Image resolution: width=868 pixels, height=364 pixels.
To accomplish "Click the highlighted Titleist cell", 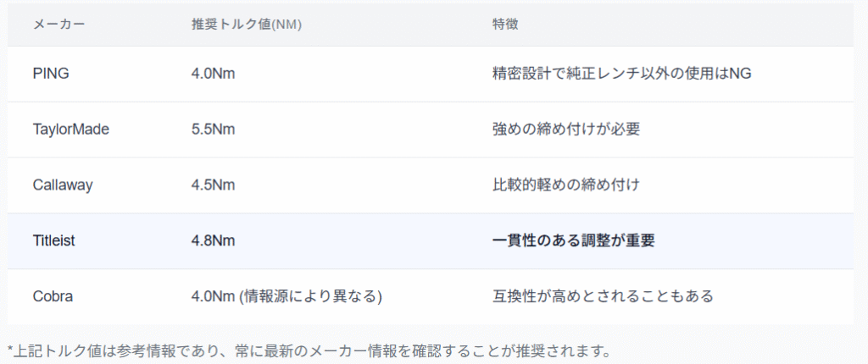I will (54, 241).
